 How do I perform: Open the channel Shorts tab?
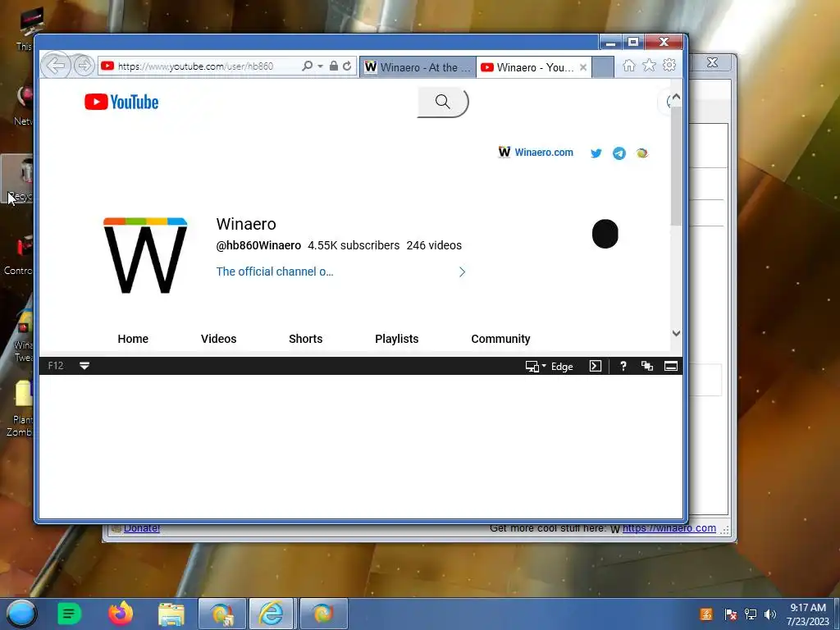[x=305, y=339]
